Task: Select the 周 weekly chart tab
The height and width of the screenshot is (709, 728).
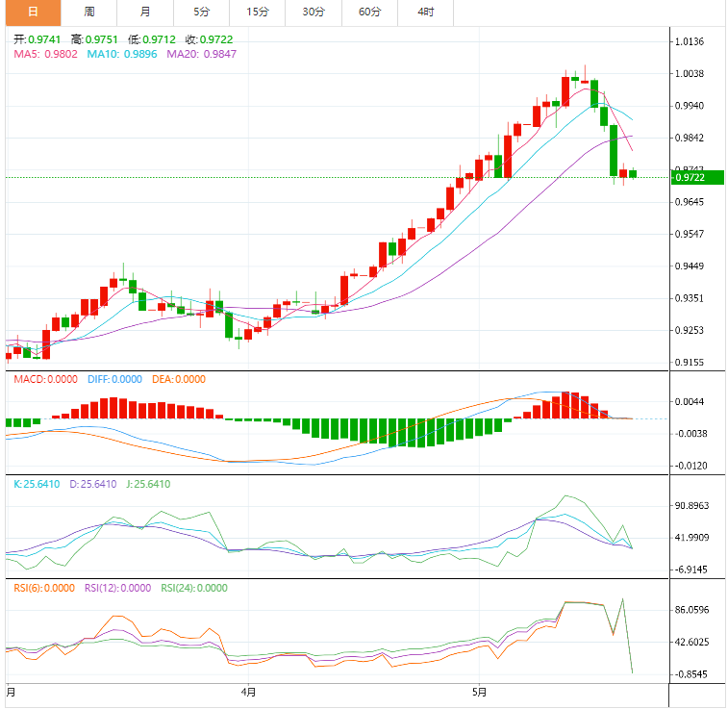Action: point(88,13)
